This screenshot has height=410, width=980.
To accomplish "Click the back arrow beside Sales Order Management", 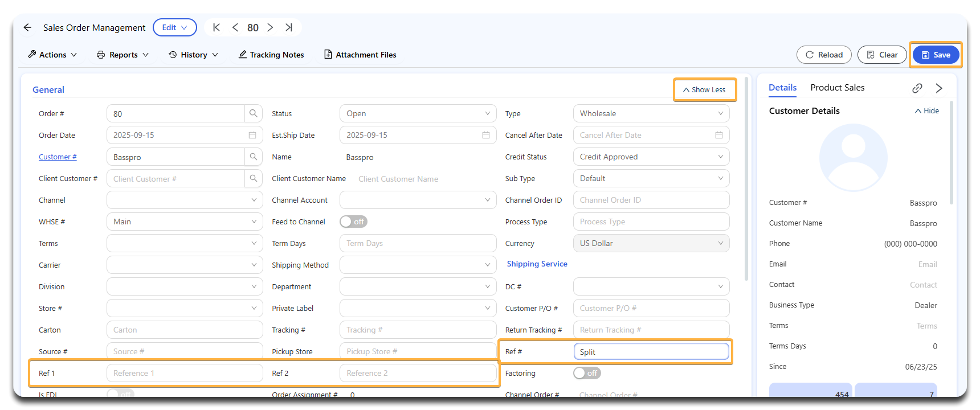I will (x=27, y=27).
